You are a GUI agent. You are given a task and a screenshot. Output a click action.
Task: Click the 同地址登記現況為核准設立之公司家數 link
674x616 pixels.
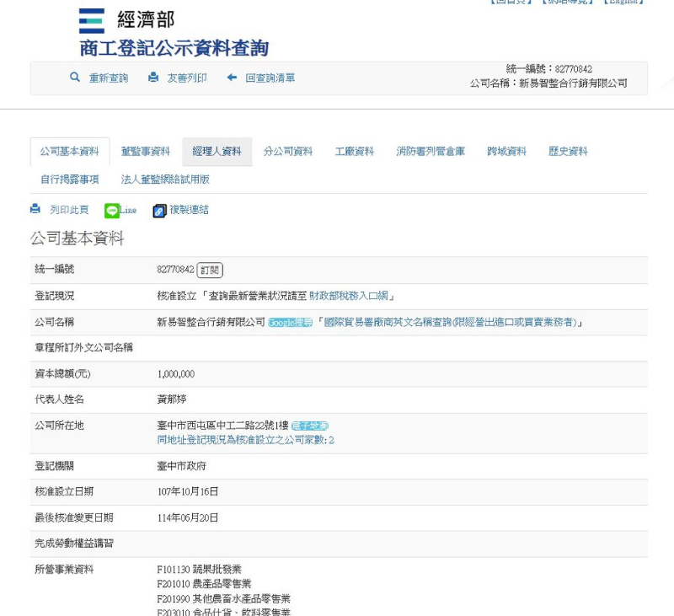pyautogui.click(x=245, y=440)
